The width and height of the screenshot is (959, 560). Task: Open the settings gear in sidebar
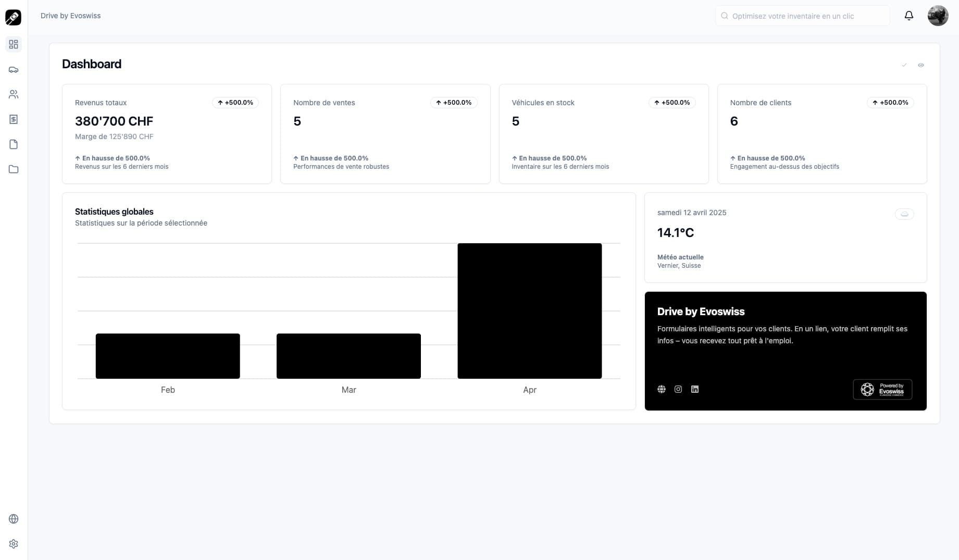pyautogui.click(x=14, y=544)
